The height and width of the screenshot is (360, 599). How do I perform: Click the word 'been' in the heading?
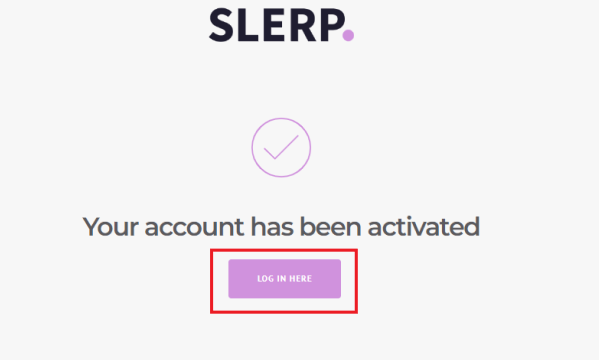pyautogui.click(x=330, y=227)
